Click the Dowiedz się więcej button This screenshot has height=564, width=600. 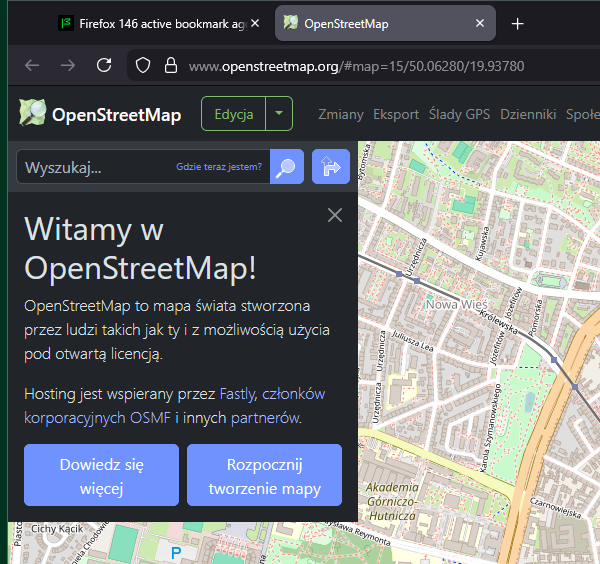pos(101,477)
